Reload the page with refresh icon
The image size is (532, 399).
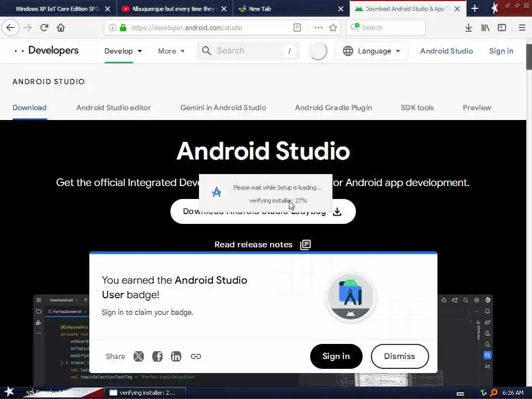[x=44, y=28]
